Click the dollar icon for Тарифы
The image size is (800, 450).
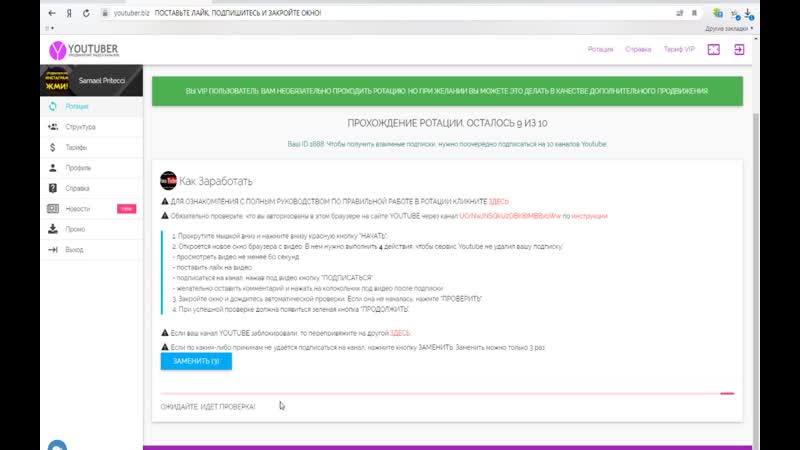coord(53,147)
